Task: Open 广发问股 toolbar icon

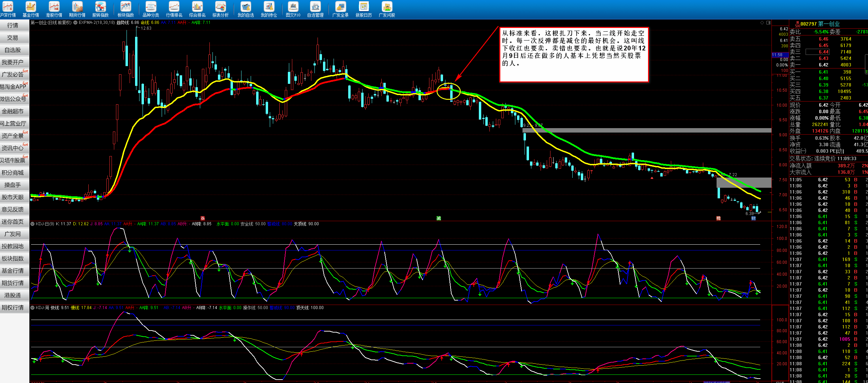Action: (x=387, y=9)
